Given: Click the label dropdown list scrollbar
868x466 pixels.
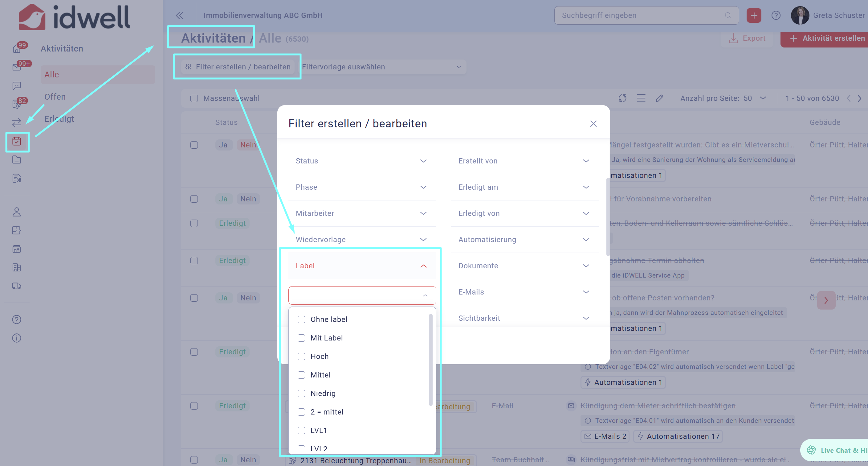Looking at the screenshot, I should [430, 360].
